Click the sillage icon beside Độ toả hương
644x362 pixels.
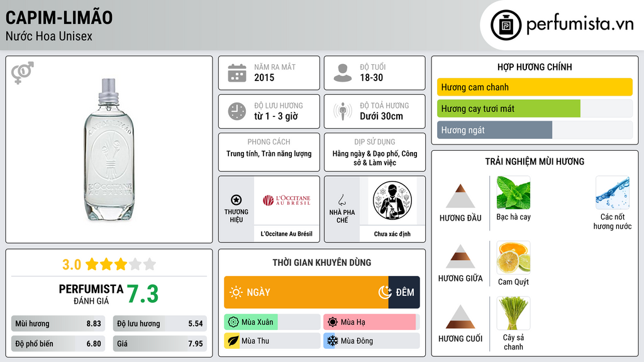343,111
